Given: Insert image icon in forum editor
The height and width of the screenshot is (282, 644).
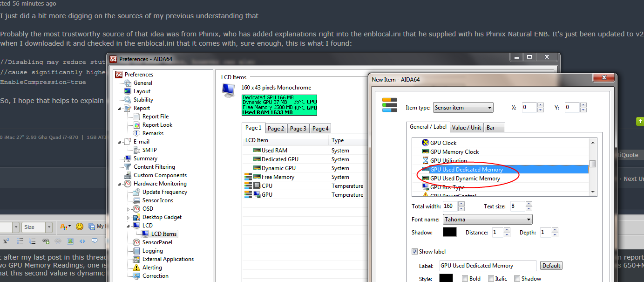Looking at the screenshot, I should [70, 241].
